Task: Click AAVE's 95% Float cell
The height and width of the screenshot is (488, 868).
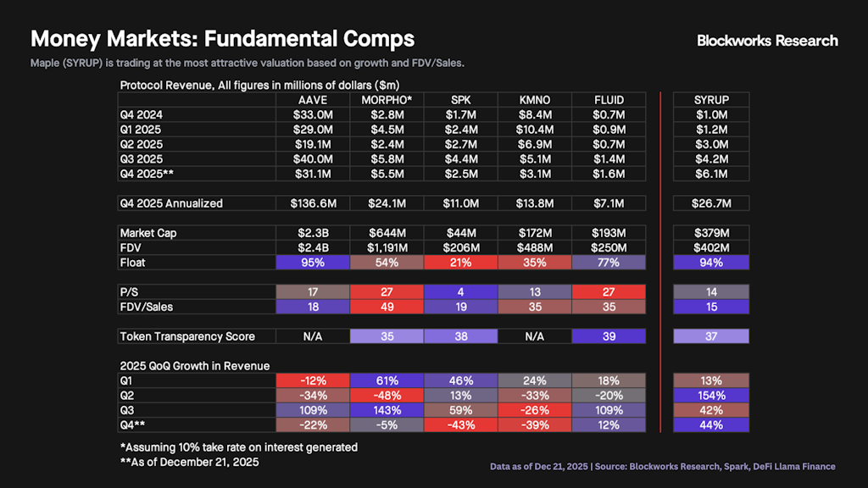Action: [x=313, y=263]
